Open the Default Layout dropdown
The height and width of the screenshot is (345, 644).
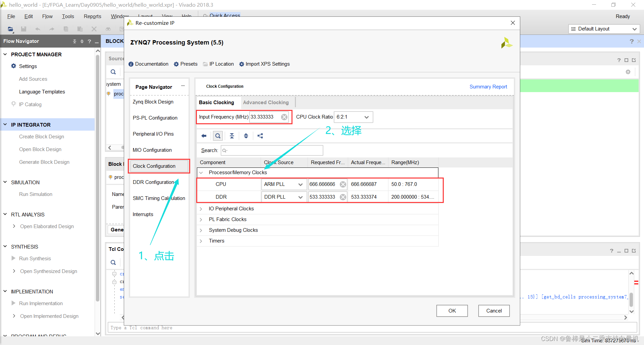[x=604, y=29]
